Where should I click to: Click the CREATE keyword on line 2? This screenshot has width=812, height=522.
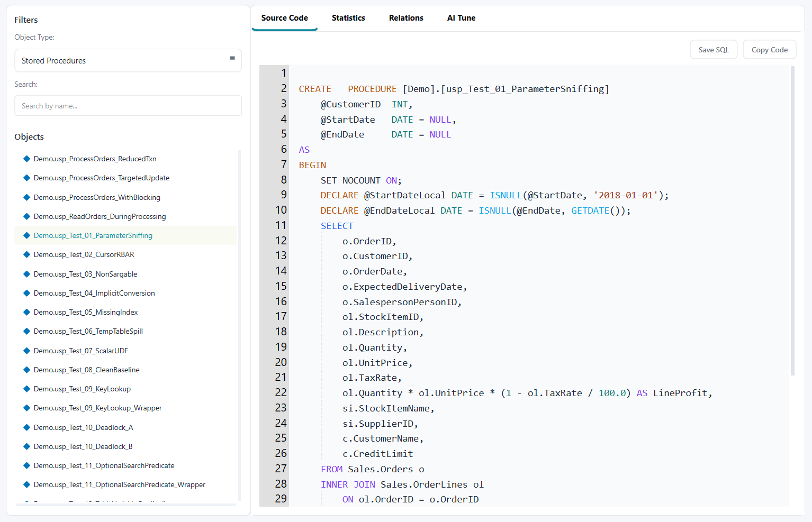[x=315, y=89]
